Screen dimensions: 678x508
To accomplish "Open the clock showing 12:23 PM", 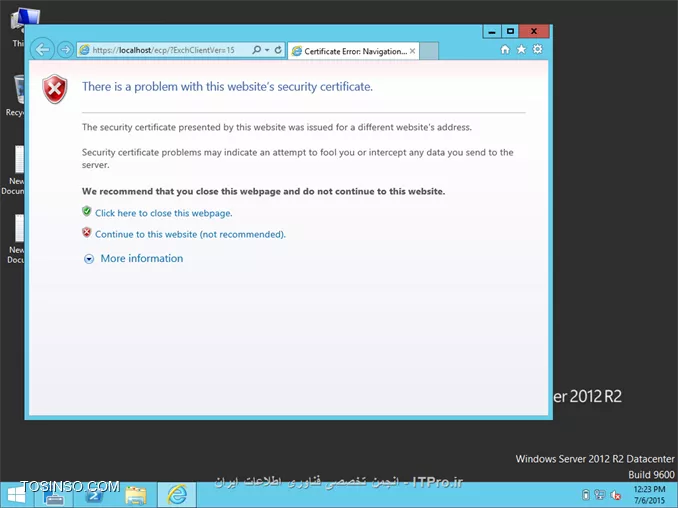I will click(x=649, y=495).
